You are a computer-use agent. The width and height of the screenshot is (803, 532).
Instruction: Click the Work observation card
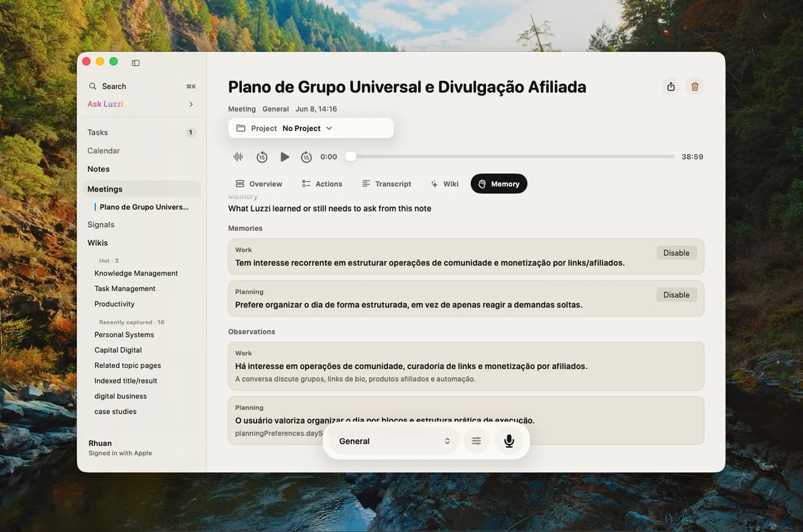(x=466, y=366)
